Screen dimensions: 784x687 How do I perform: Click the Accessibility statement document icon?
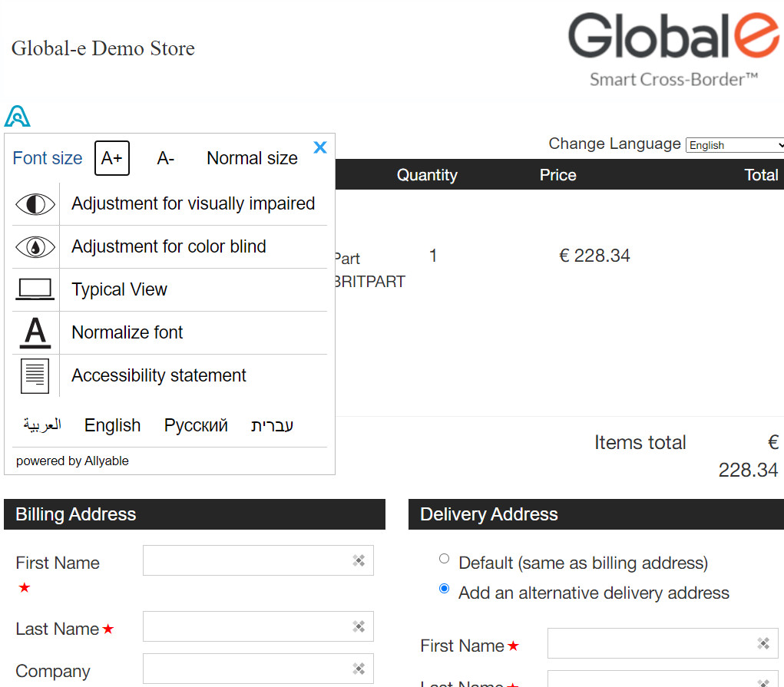[35, 376]
